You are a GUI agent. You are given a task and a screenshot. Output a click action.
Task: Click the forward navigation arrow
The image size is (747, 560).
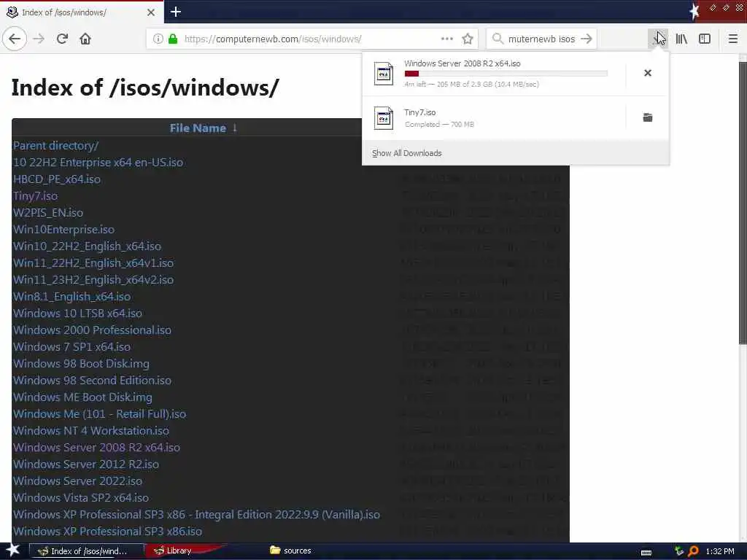(39, 39)
